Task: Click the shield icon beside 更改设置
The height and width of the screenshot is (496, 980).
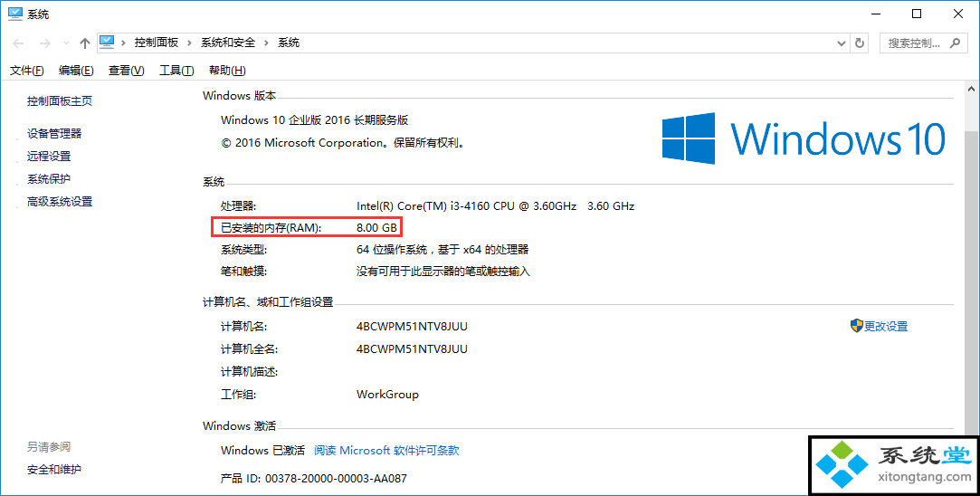Action: tap(856, 326)
